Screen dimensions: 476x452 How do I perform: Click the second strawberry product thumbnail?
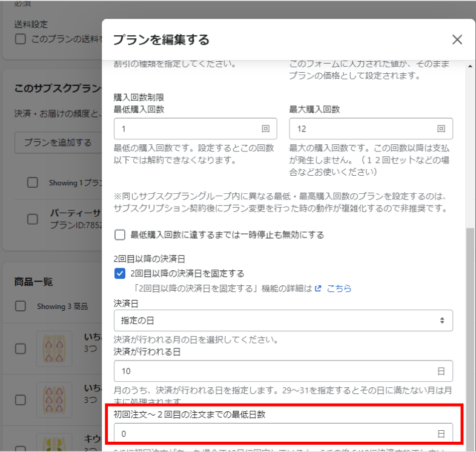(55, 400)
